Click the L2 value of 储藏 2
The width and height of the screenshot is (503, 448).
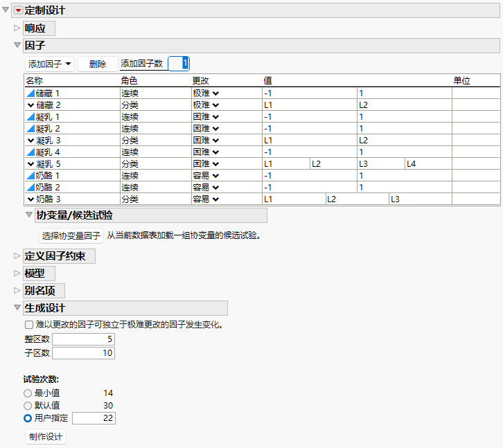pos(405,105)
